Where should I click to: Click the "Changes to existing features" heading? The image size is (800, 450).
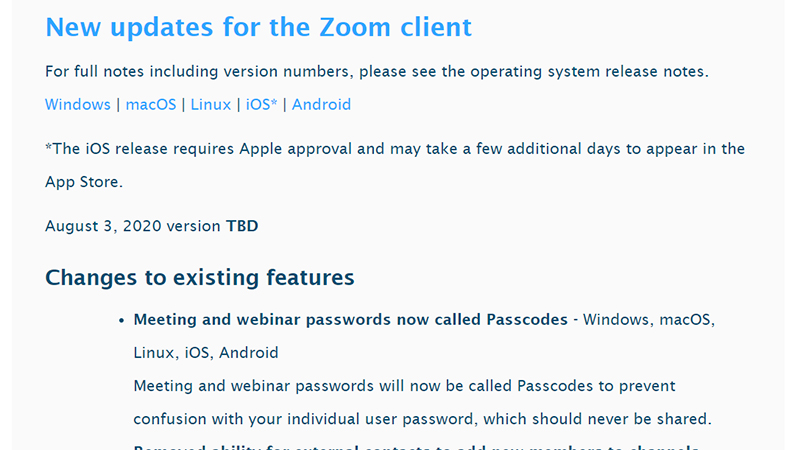[x=200, y=277]
